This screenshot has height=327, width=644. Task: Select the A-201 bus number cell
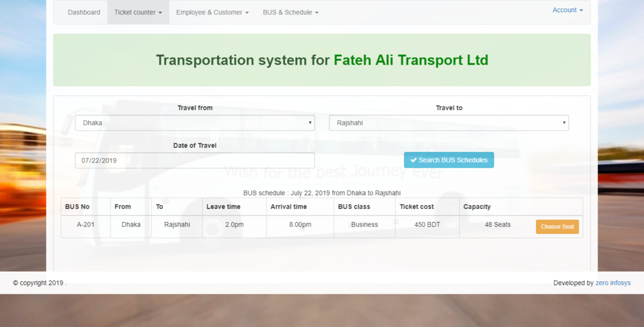point(85,225)
